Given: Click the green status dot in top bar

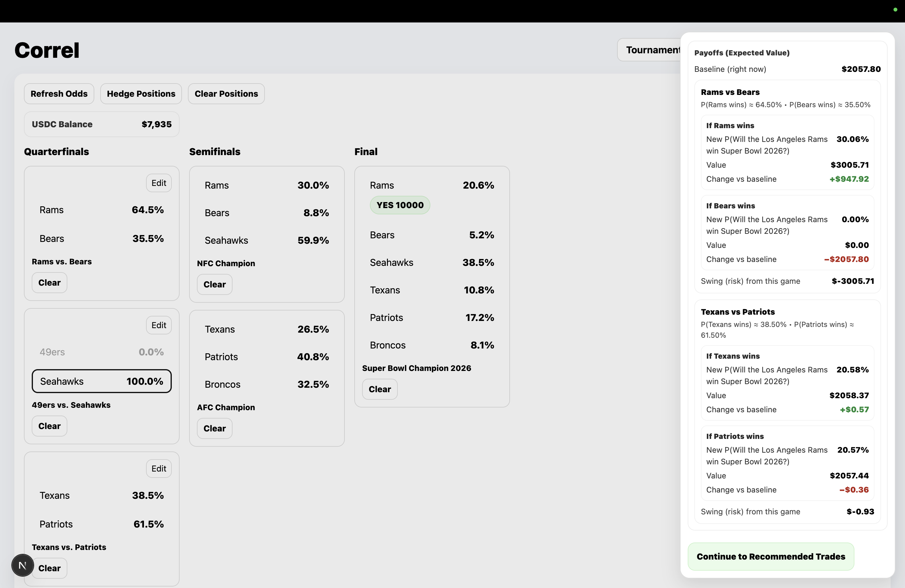Looking at the screenshot, I should tap(895, 10).
